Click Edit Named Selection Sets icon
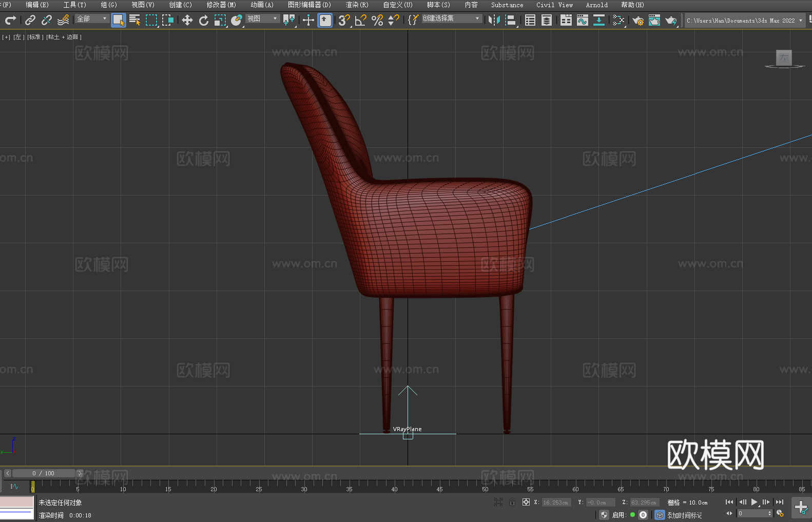812x522 pixels. click(413, 20)
